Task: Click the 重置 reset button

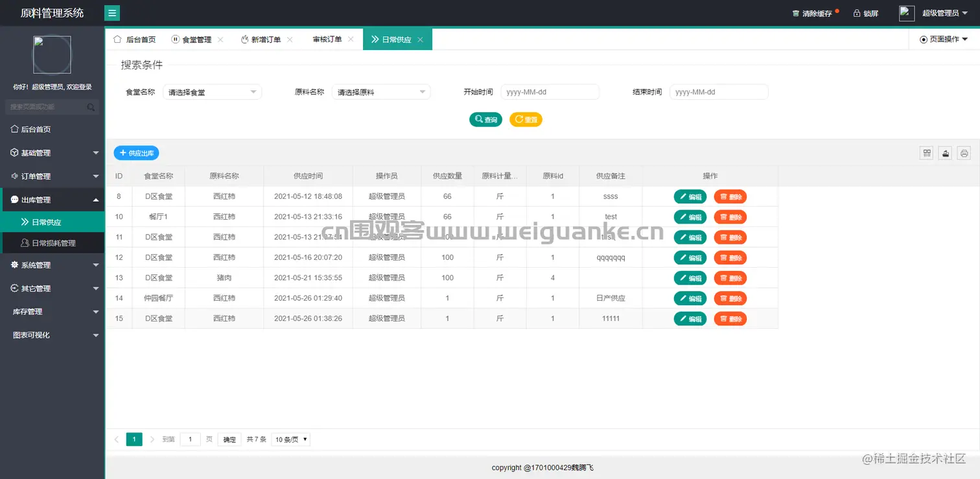Action: (x=526, y=120)
